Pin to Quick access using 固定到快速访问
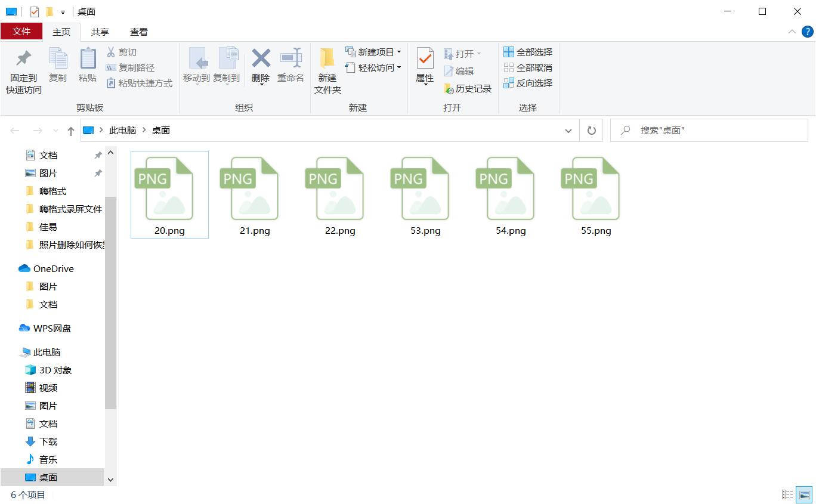This screenshot has width=816, height=504. click(x=24, y=72)
